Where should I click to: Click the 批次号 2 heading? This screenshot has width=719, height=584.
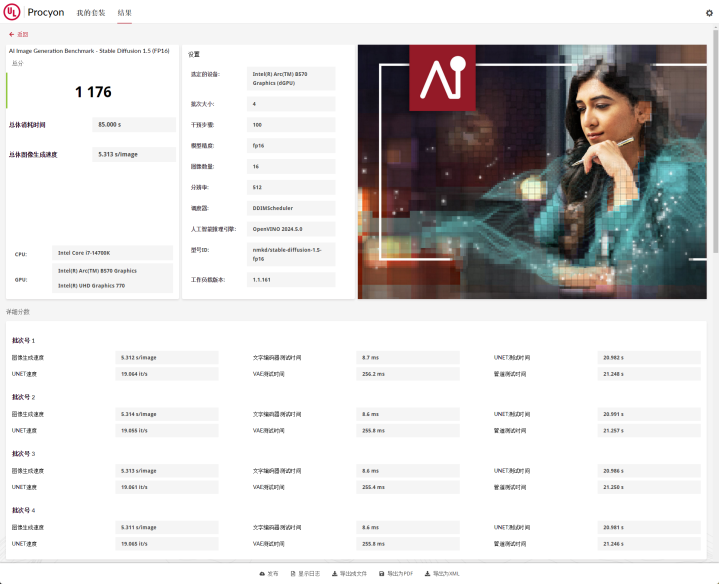(x=23, y=397)
